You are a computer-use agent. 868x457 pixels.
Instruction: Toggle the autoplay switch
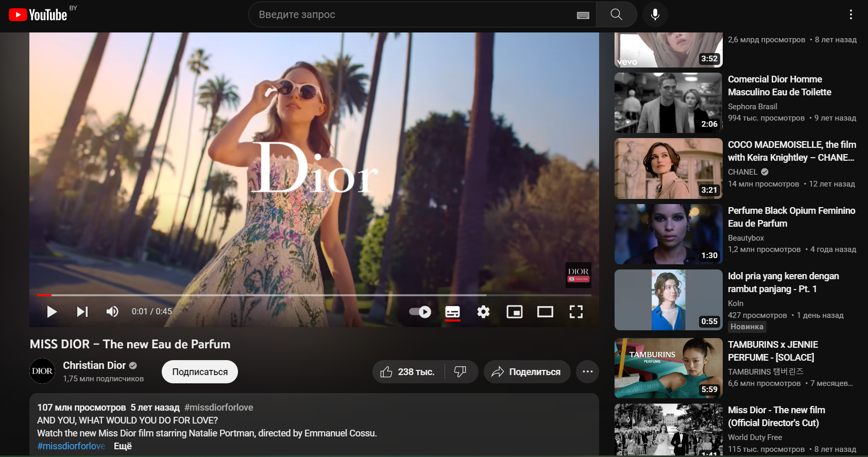tap(420, 312)
